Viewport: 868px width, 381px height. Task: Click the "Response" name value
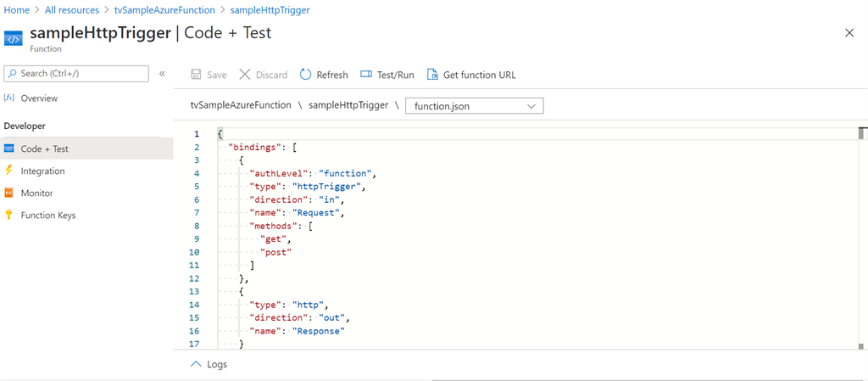coord(319,331)
